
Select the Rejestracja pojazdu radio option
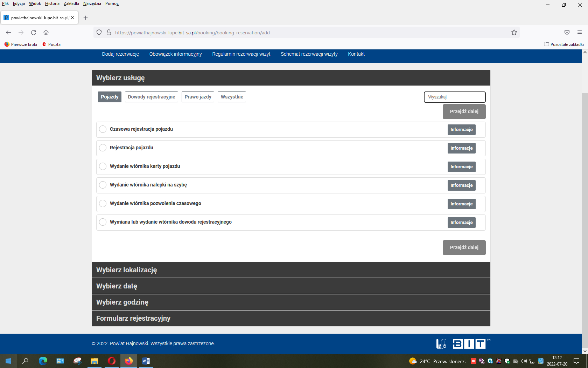(103, 148)
